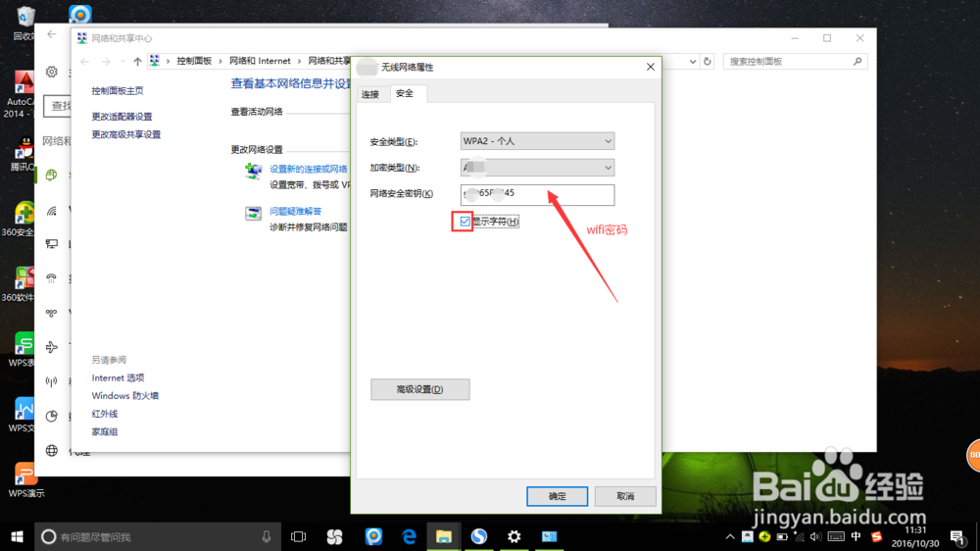Open the 加密类型 dropdown

coord(537,168)
